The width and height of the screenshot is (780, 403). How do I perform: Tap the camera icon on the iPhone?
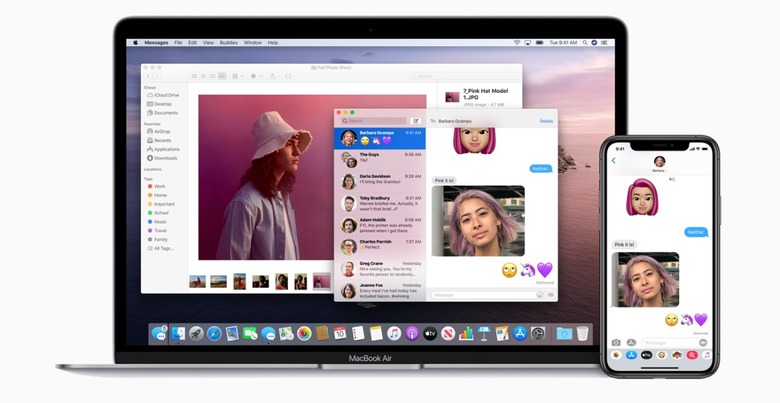click(x=617, y=342)
